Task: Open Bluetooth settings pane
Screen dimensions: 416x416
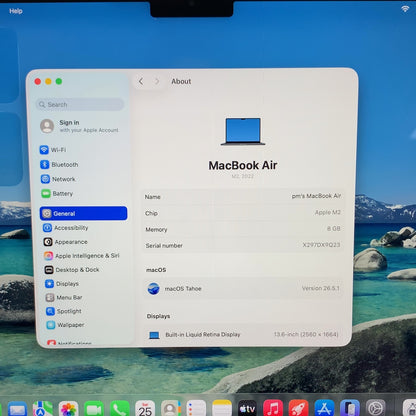Action: (x=59, y=164)
